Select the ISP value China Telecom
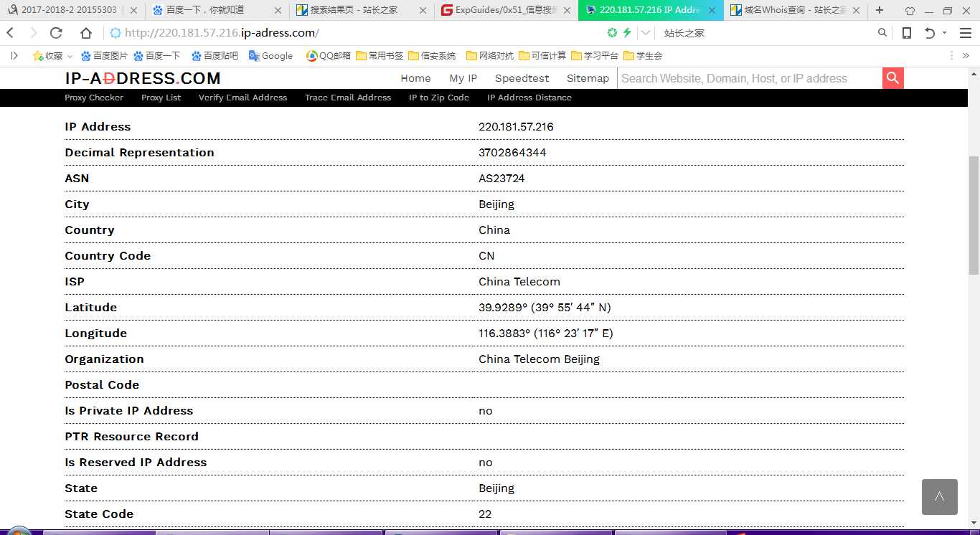980x535 pixels. point(519,282)
